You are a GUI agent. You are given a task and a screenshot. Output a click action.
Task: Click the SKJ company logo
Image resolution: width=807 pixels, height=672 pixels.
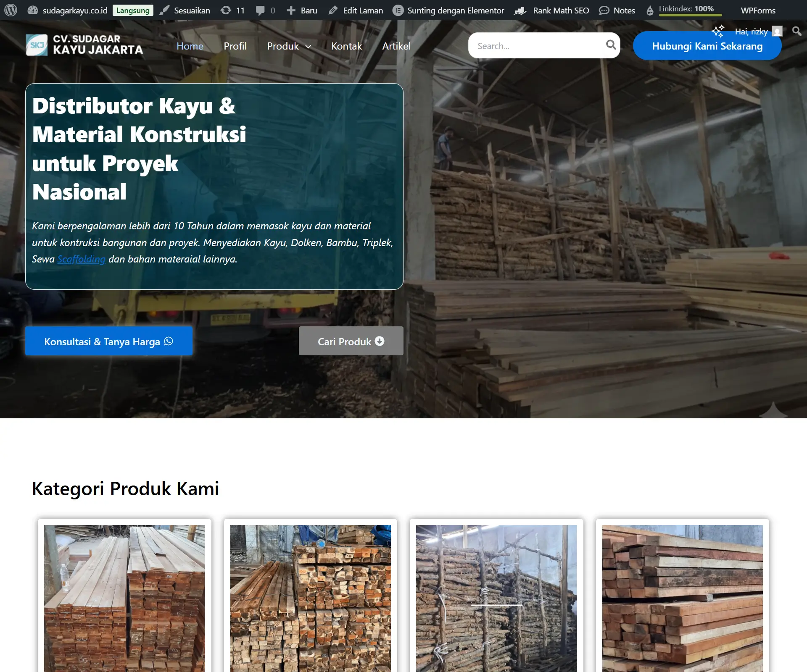(x=37, y=45)
